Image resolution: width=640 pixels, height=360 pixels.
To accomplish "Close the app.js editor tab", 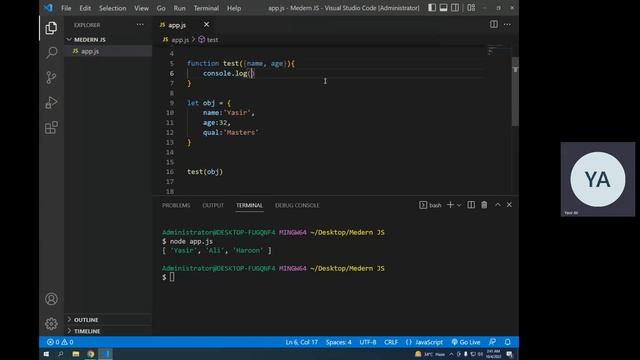I will pos(207,24).
